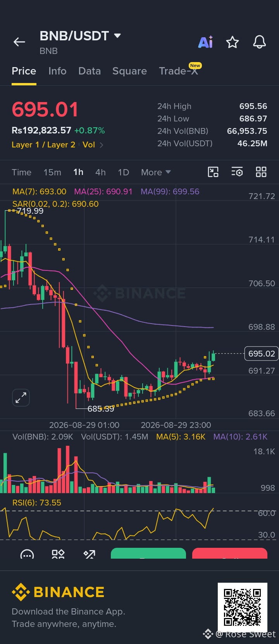
Task: Click the 2026-08-29 01:00 time label
Action: (84, 425)
